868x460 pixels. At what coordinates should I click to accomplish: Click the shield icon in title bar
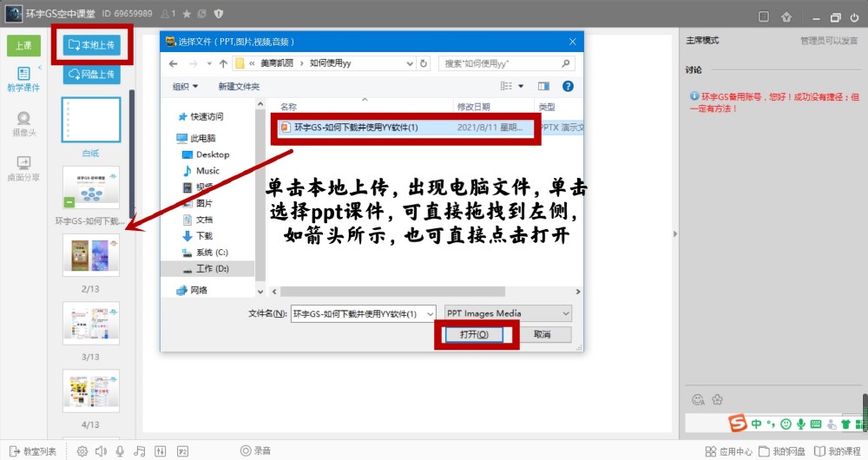[x=218, y=14]
